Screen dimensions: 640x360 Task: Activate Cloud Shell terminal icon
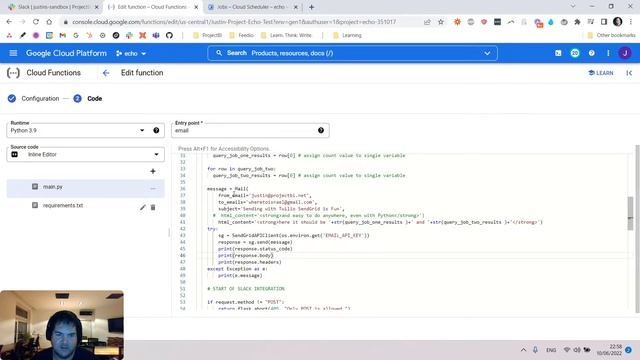click(x=558, y=53)
